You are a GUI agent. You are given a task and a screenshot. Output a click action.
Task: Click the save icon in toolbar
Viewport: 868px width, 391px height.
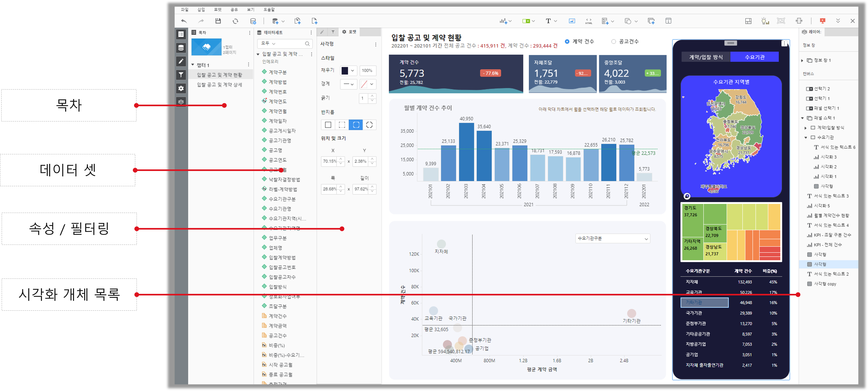218,21
